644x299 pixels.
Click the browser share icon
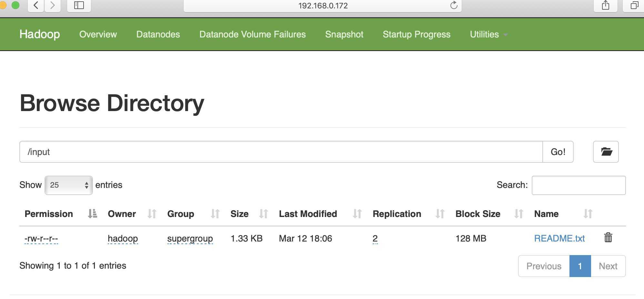pyautogui.click(x=605, y=5)
